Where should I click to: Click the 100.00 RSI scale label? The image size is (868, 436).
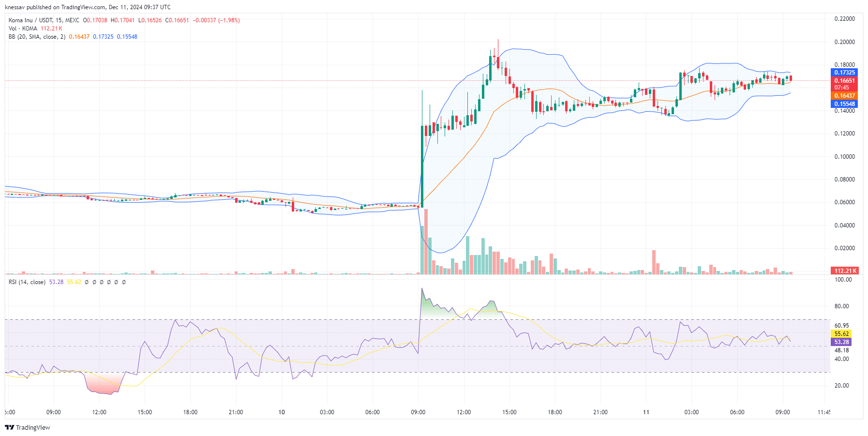[x=843, y=280]
